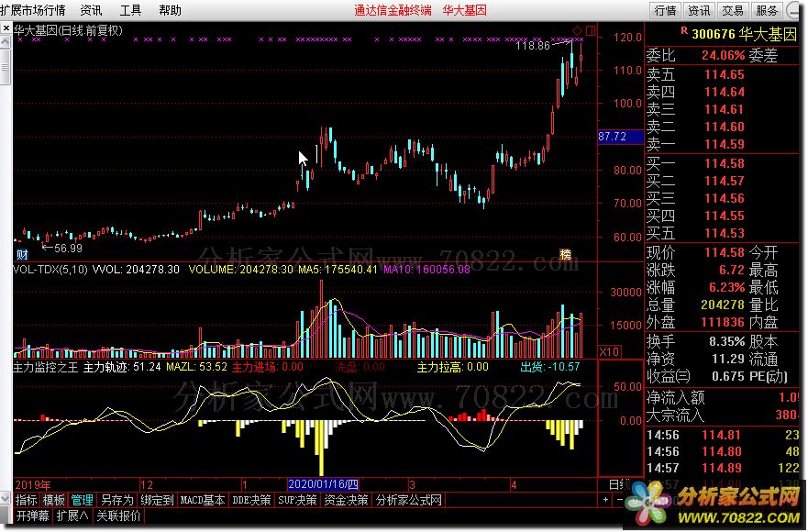Switch to the DDE决策 template
Screen dimensions: 808x532
tap(251, 500)
